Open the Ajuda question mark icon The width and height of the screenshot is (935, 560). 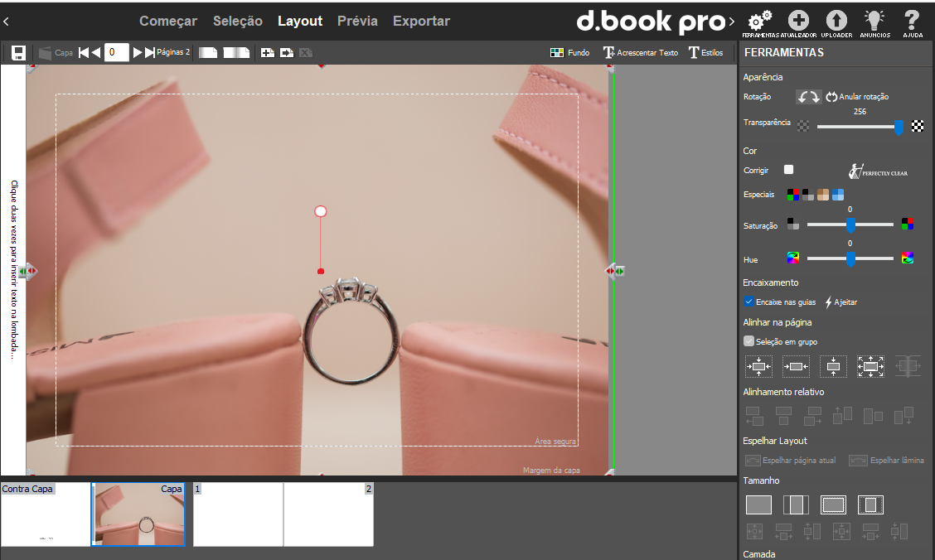pos(913,24)
